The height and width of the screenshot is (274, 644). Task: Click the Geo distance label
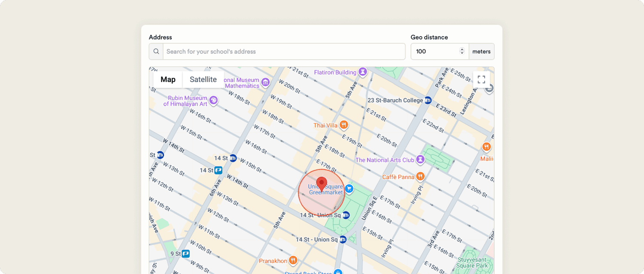coord(429,37)
